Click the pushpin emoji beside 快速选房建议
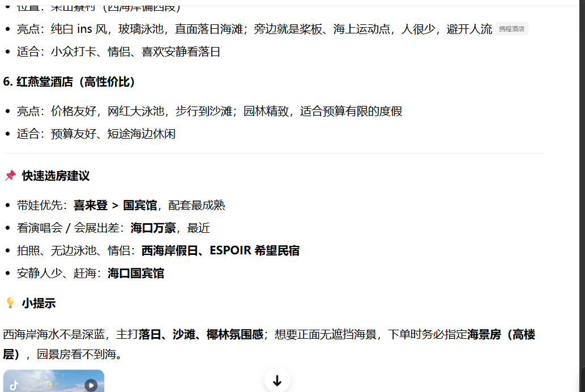585x392 pixels. pos(10,176)
